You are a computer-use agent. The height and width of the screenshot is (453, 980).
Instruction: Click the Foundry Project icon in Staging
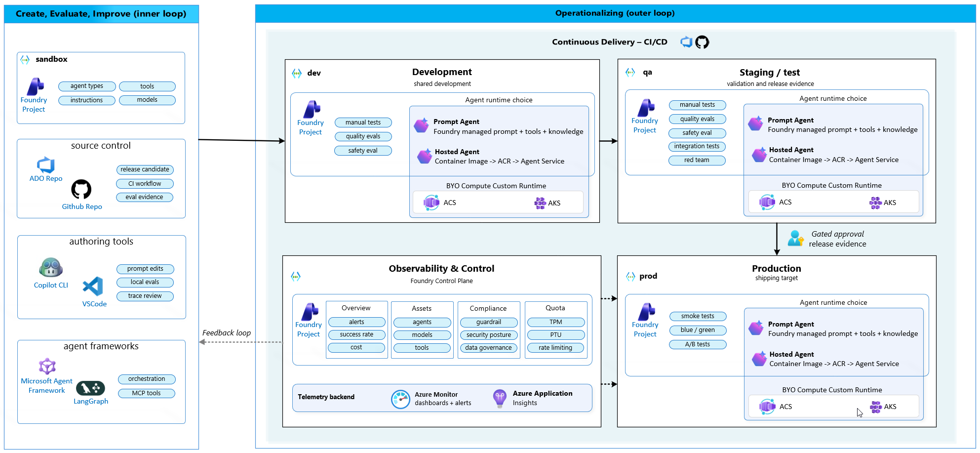point(646,108)
